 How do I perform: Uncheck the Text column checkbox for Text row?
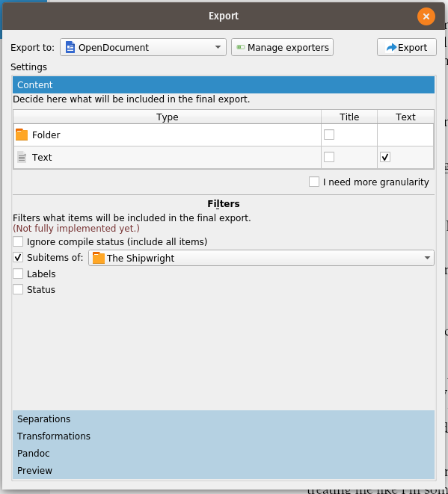pos(385,157)
